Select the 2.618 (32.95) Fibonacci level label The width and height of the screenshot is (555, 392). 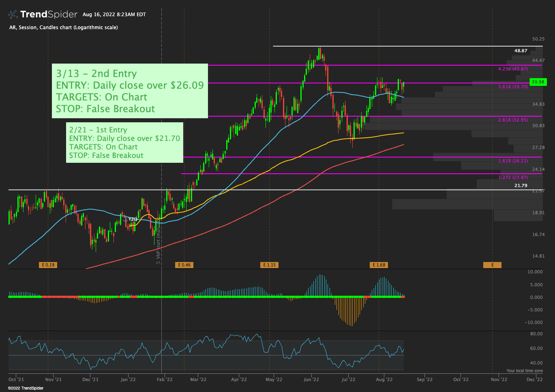(x=513, y=120)
